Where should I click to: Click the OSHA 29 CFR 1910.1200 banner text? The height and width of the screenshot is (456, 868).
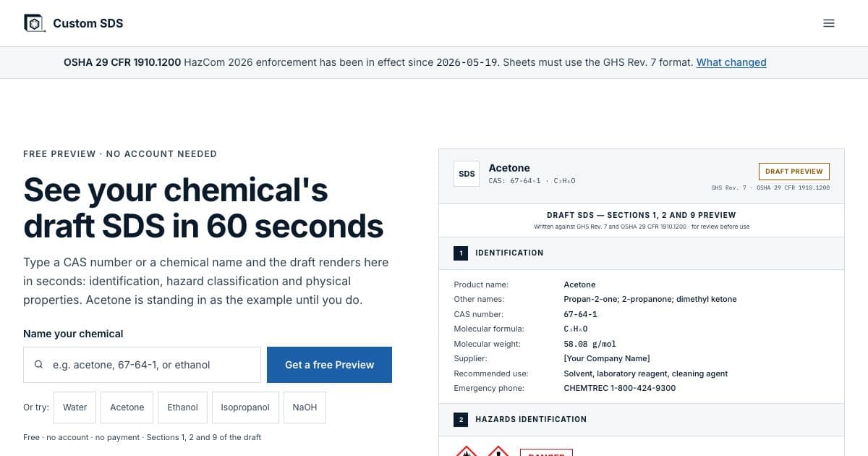click(x=122, y=62)
